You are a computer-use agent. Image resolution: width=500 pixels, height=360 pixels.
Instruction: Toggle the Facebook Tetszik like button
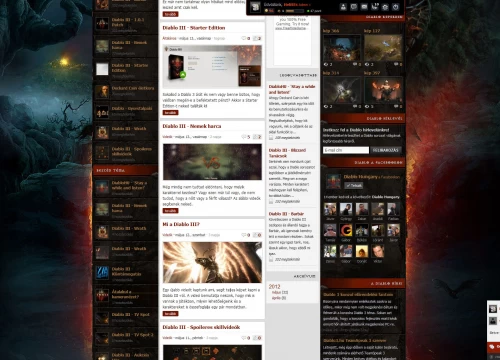(x=353, y=185)
